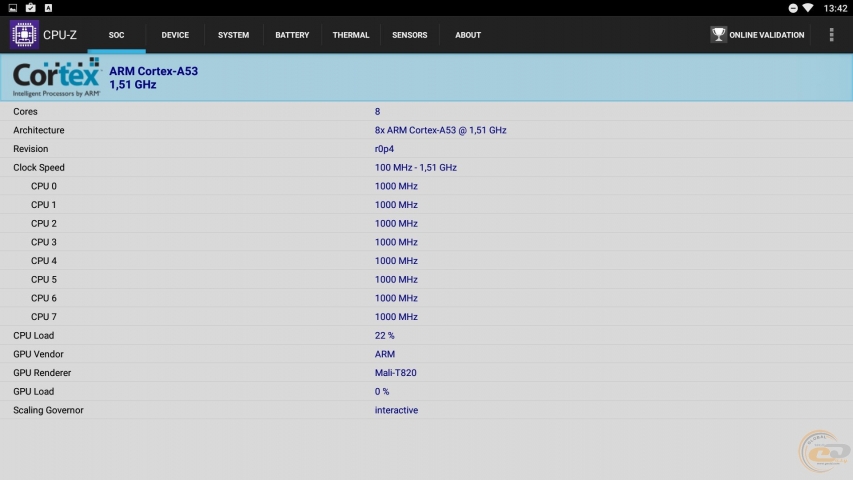The height and width of the screenshot is (480, 853).
Task: Click the Cores value 8
Action: pyautogui.click(x=378, y=112)
